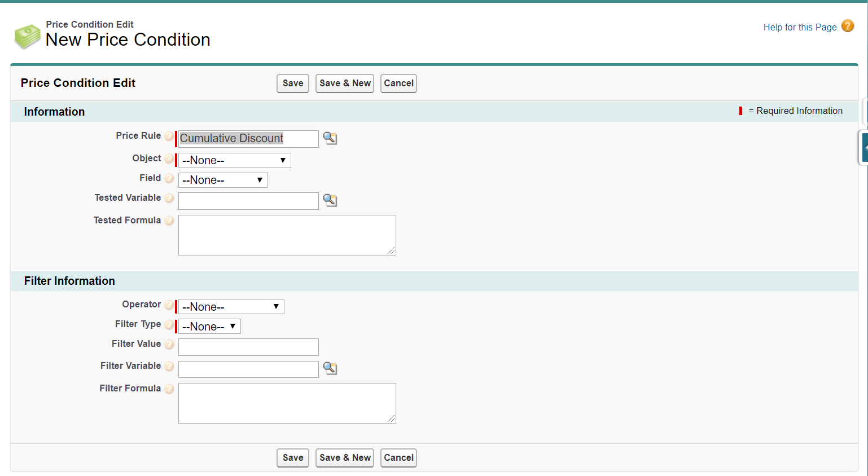This screenshot has height=476, width=868.
Task: Open the Field dropdown list
Action: 223,180
